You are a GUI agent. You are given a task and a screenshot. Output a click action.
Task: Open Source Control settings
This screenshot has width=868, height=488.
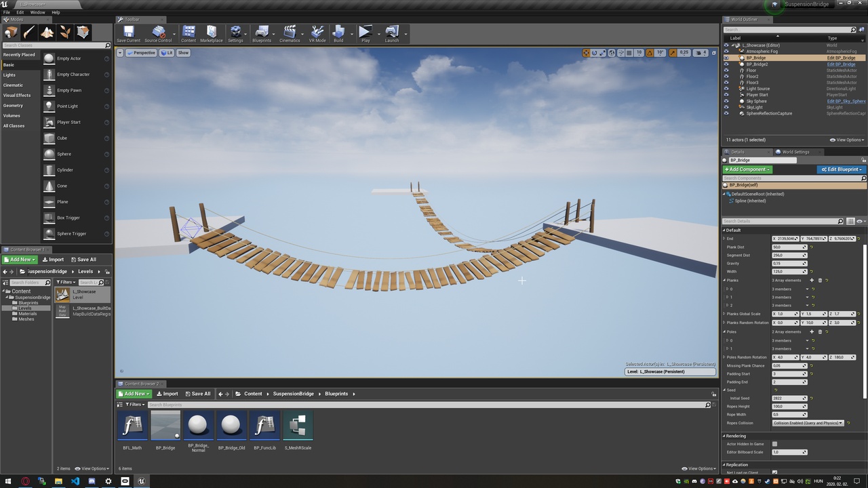(x=157, y=33)
